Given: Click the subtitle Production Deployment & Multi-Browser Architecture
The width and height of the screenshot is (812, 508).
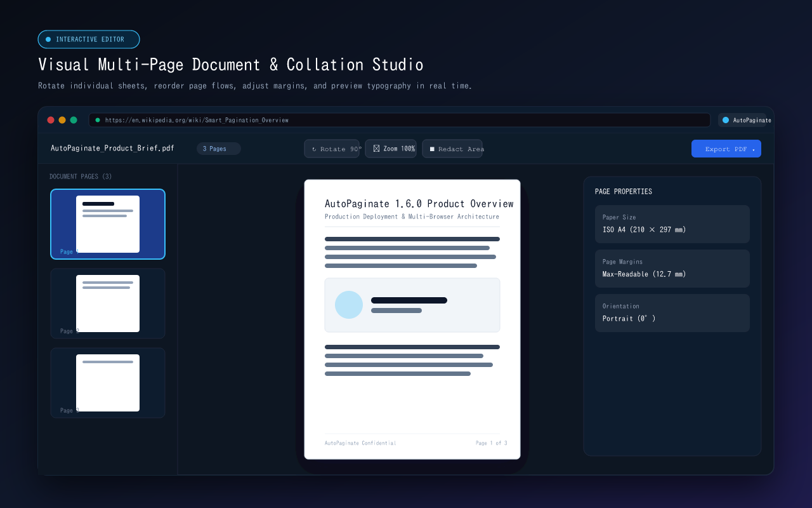Looking at the screenshot, I should tap(412, 217).
